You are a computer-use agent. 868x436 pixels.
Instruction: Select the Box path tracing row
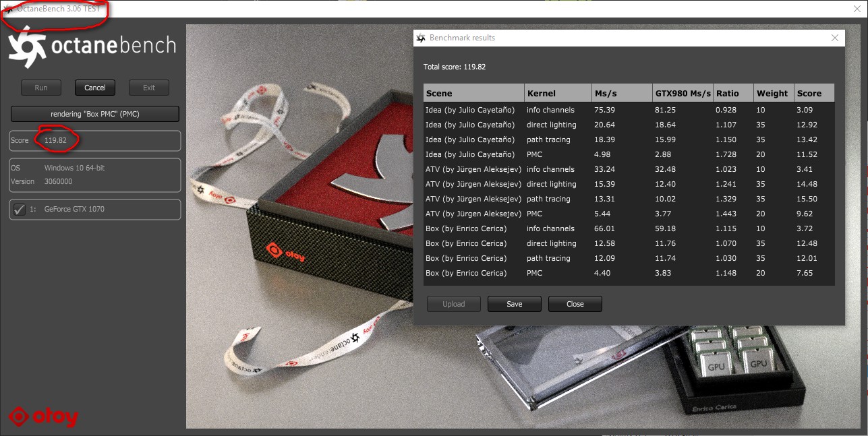click(x=629, y=258)
